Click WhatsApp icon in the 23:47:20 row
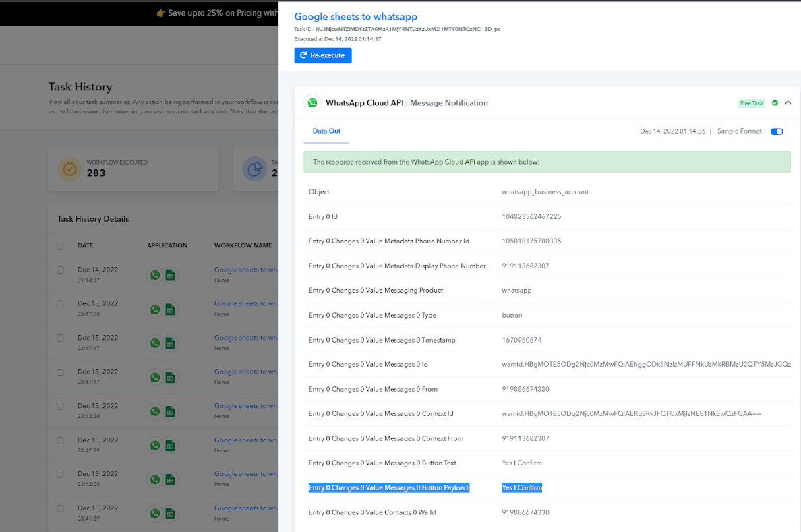The image size is (801, 532). click(x=155, y=309)
